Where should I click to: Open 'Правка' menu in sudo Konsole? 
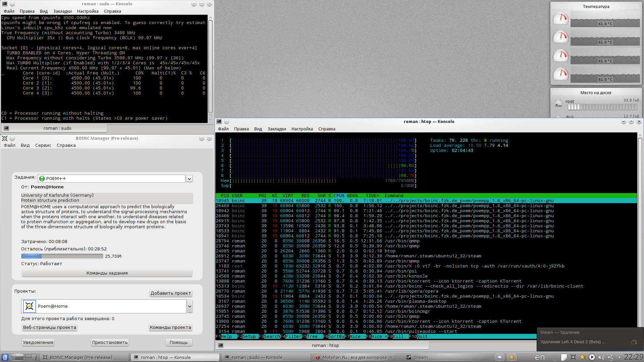[27, 11]
